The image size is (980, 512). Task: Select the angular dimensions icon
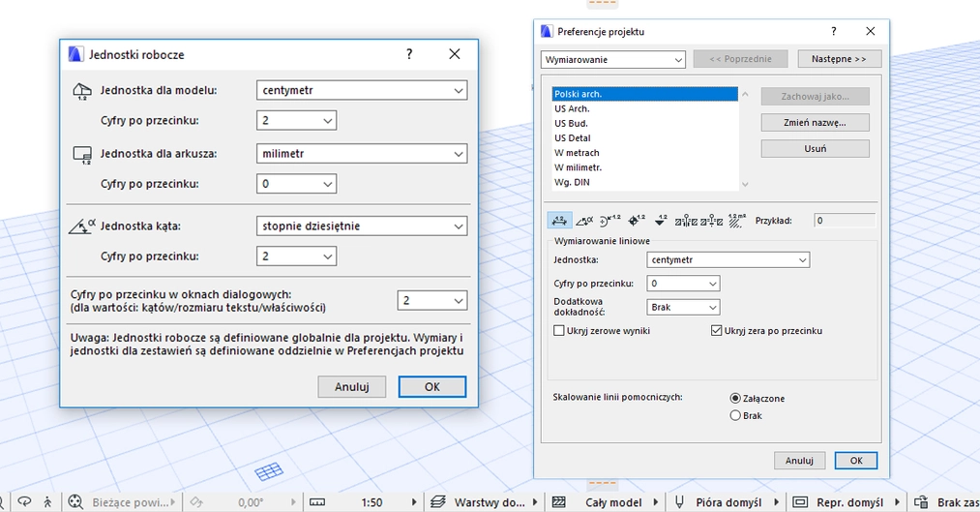(584, 220)
